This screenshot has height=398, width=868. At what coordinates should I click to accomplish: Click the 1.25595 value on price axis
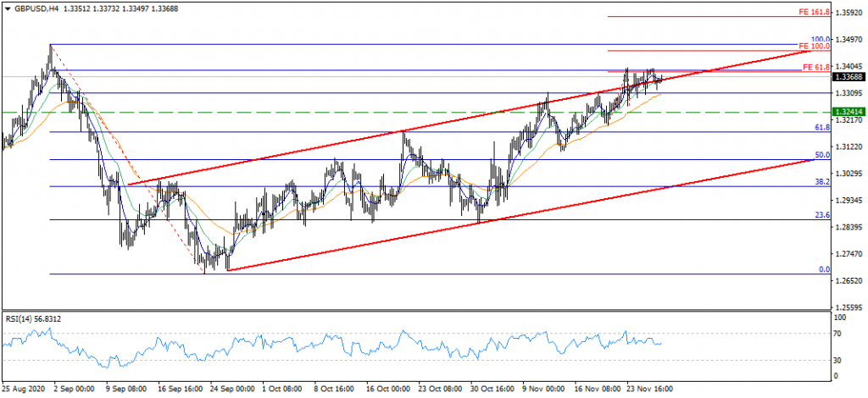point(849,308)
